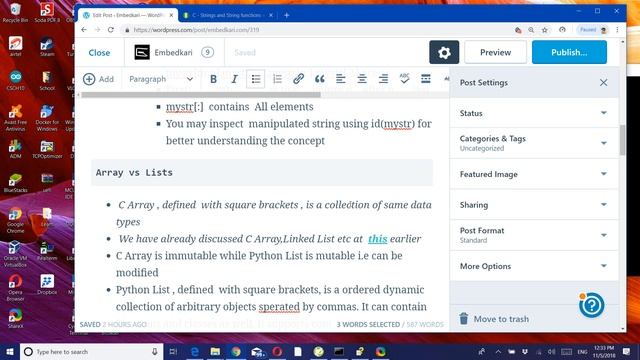This screenshot has height=360, width=640.
Task: Align text right
Action: point(383,79)
